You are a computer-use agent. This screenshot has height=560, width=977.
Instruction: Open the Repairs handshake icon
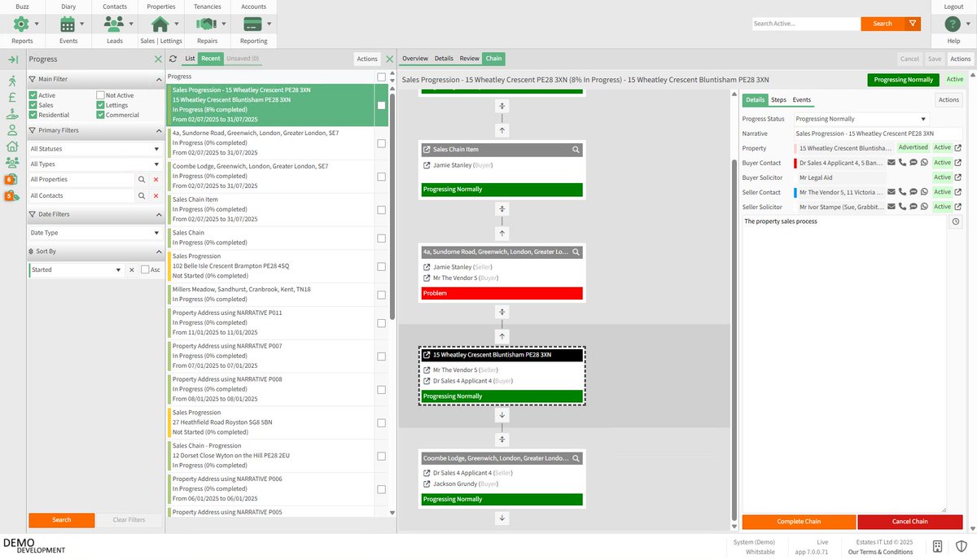207,24
